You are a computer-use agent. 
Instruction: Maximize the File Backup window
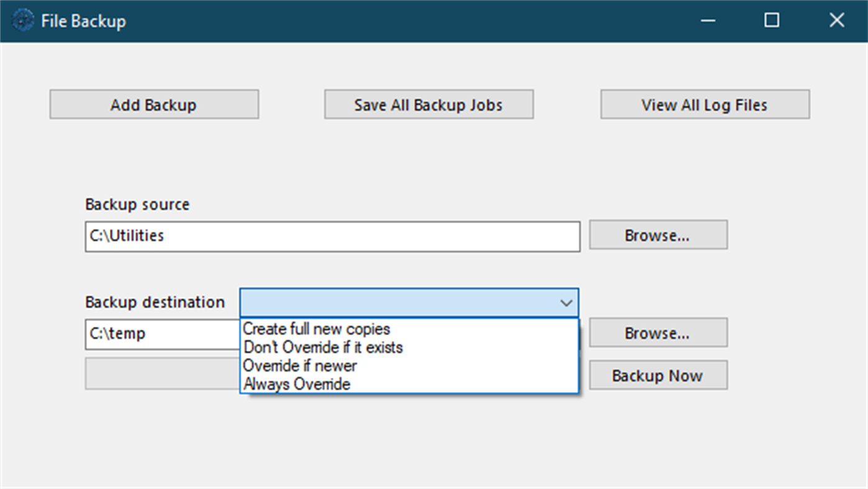772,20
